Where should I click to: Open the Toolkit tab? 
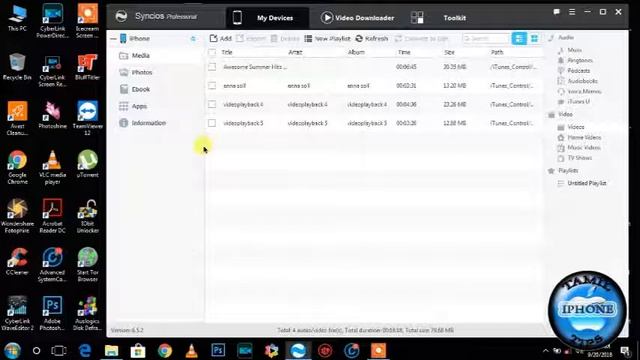439,18
